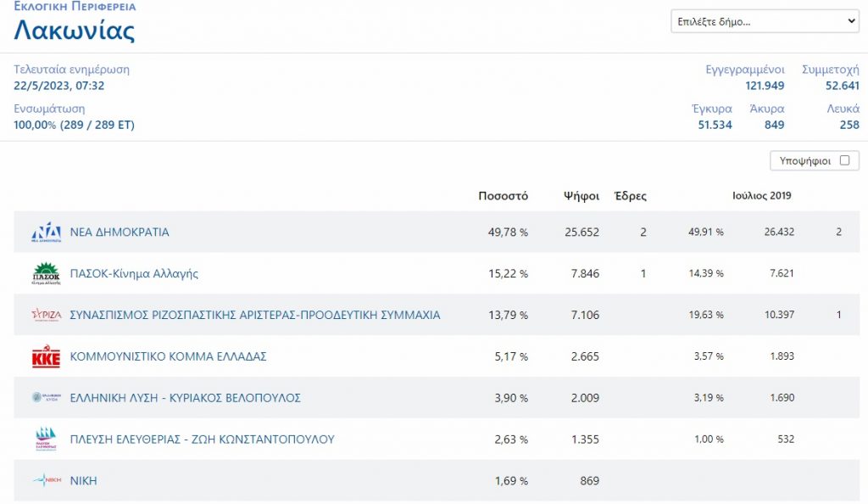
Task: Click the ΠΑΣΟΚ green sun logo
Action: 46,274
